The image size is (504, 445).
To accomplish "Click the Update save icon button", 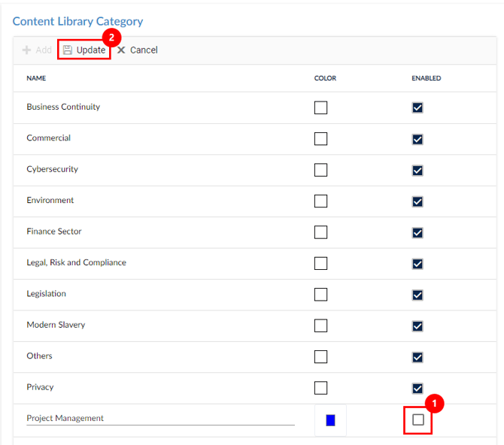I will tap(68, 50).
